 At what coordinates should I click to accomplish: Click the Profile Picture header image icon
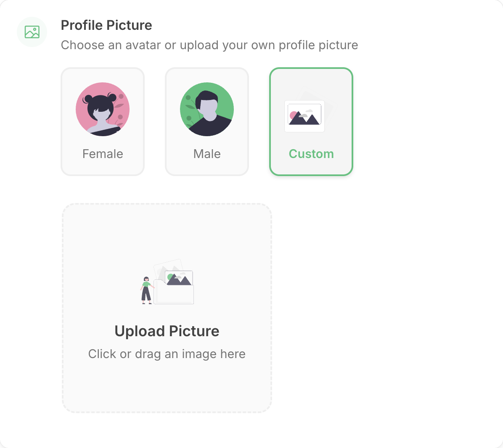pos(32,32)
